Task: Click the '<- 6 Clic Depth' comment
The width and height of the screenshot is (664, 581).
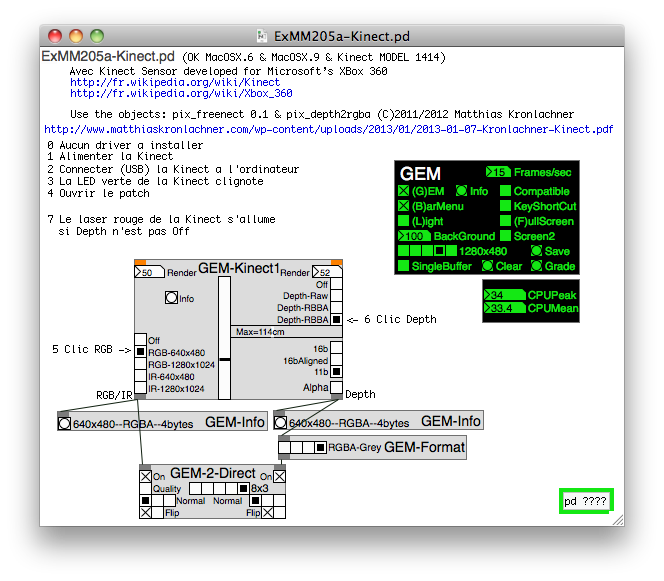Action: click(x=392, y=319)
